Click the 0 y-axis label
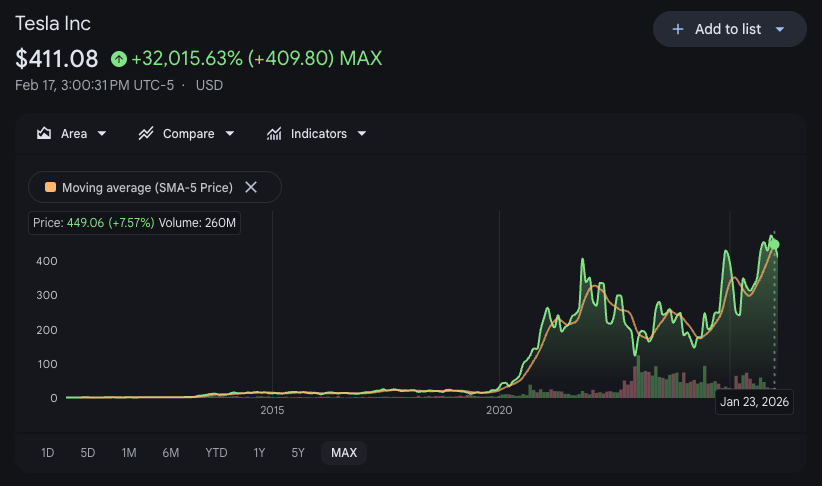This screenshot has width=822, height=486. pyautogui.click(x=53, y=398)
